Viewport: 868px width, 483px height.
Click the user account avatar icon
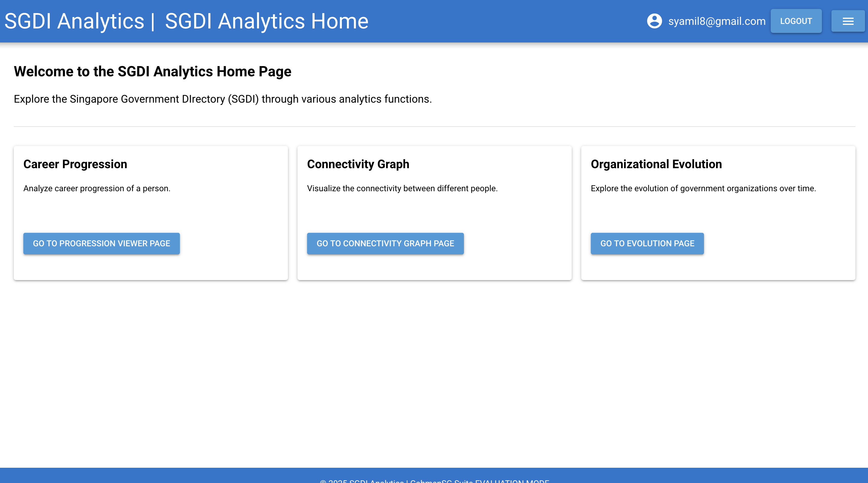coord(654,21)
